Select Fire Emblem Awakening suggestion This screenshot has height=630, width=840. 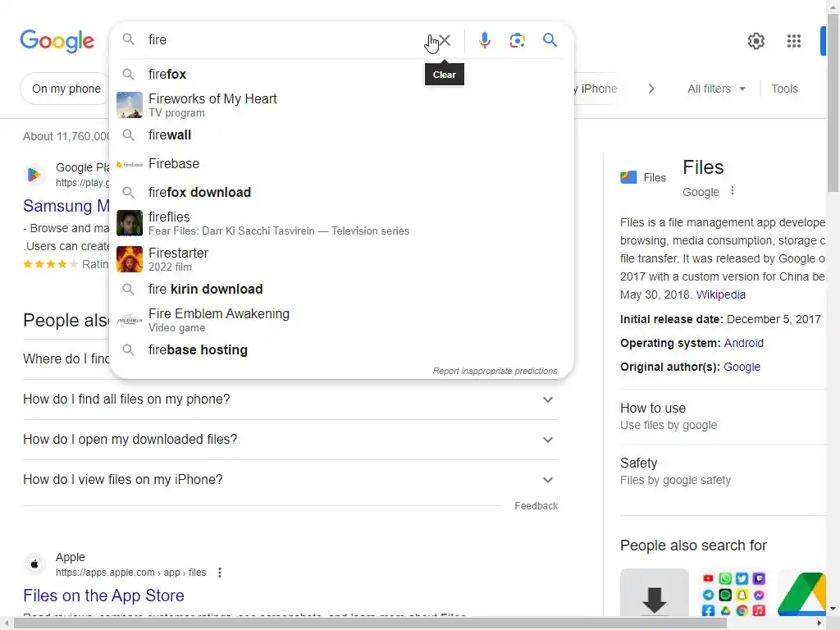pos(341,321)
